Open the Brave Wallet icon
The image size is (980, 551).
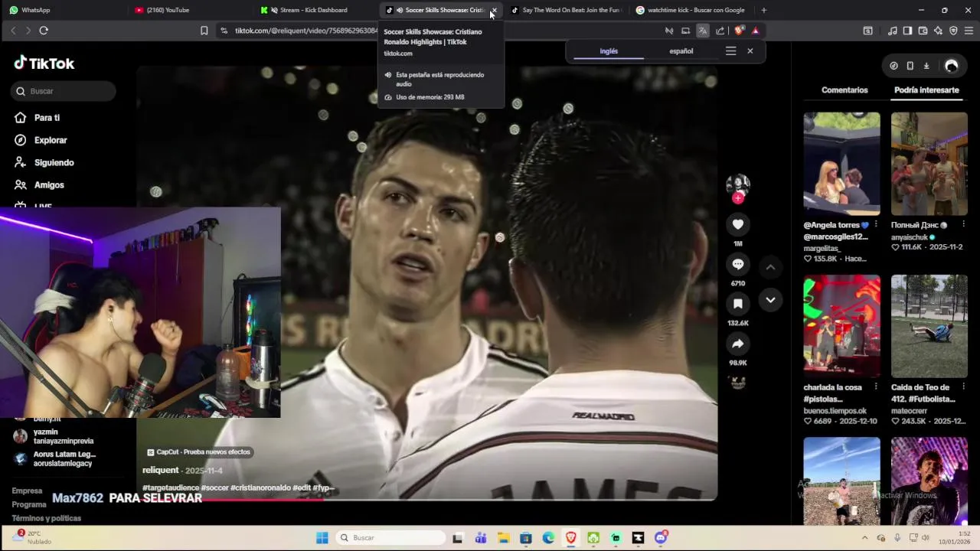point(923,31)
